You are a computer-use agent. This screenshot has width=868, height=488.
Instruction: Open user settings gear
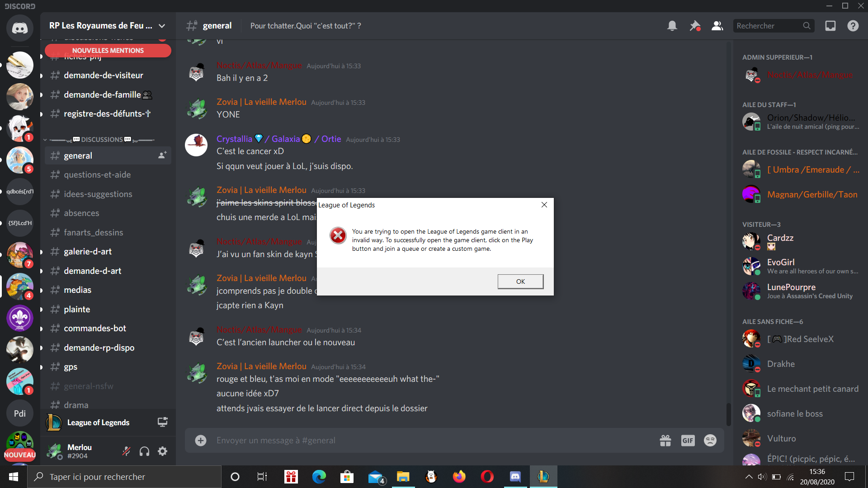pyautogui.click(x=163, y=451)
